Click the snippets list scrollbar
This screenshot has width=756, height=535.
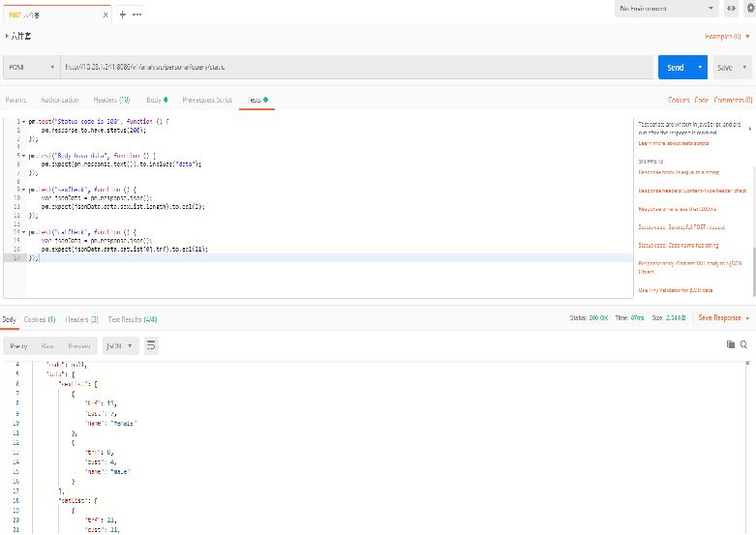(x=753, y=272)
